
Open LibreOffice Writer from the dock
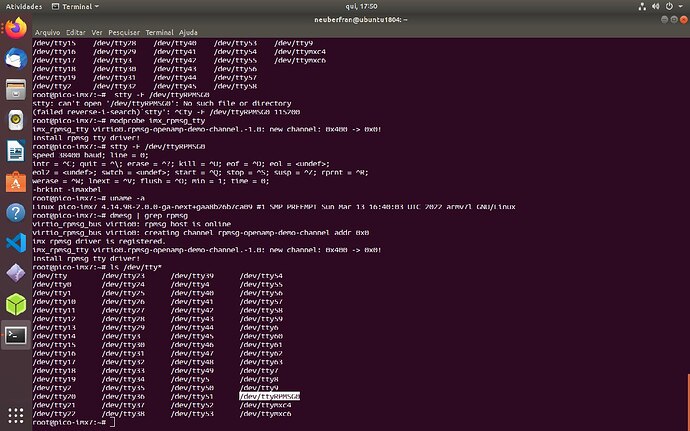(x=15, y=152)
